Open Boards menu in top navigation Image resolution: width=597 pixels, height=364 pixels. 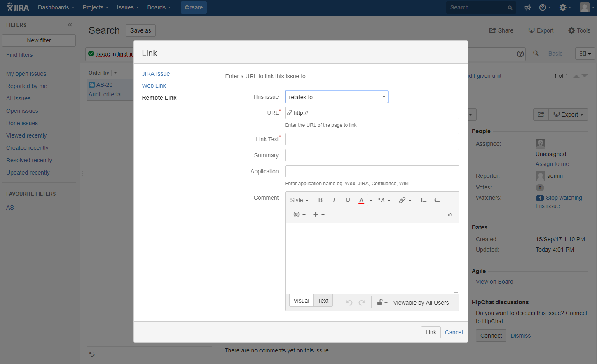[x=159, y=7]
